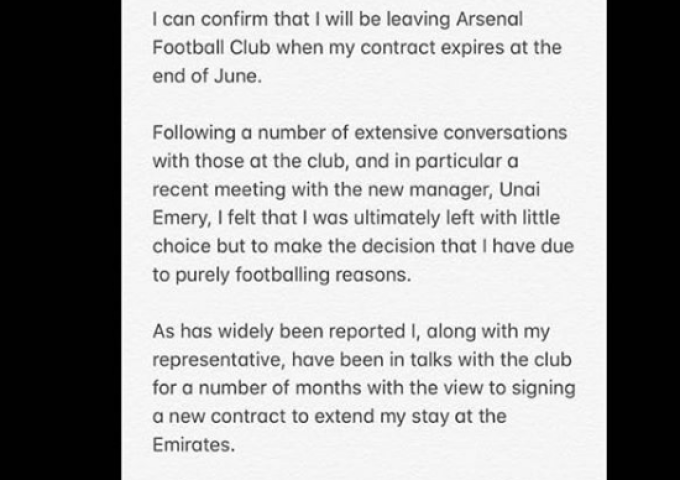Click the word "footballing"
The height and width of the screenshot is (480, 680).
(x=283, y=274)
